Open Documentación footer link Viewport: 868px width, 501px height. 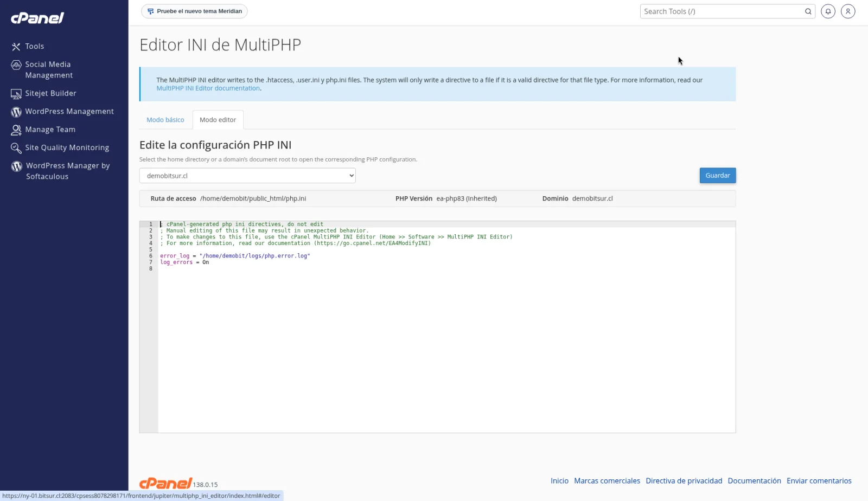(x=755, y=481)
